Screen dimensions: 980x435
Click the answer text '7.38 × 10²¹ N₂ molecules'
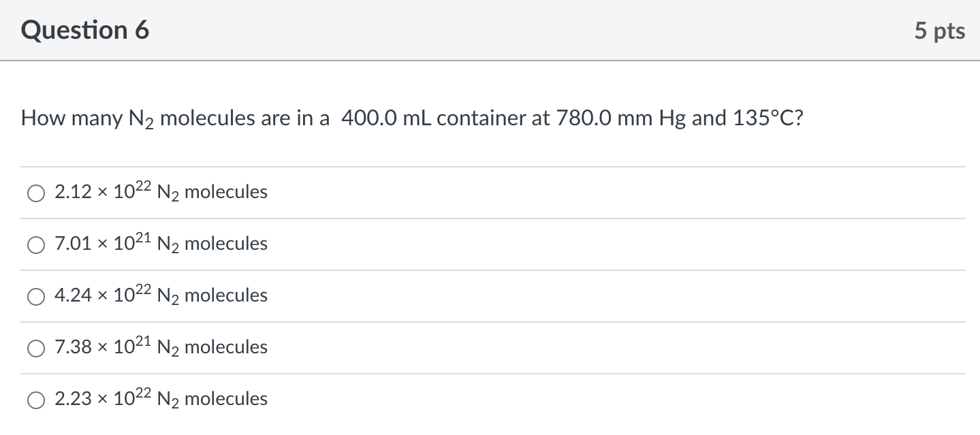pos(161,348)
